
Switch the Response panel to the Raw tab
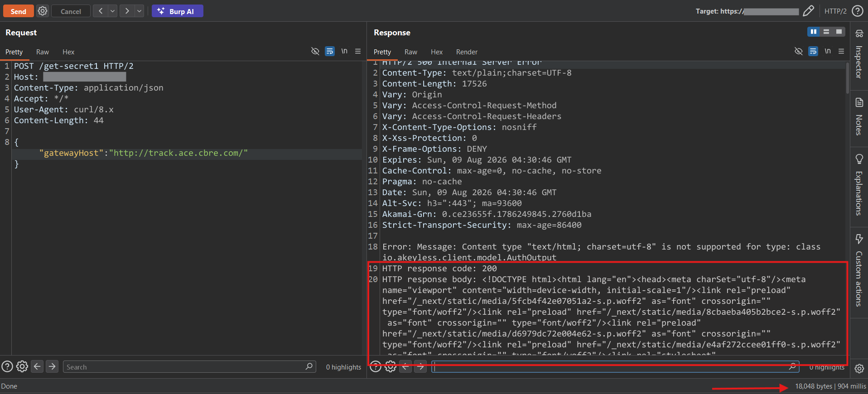click(411, 52)
